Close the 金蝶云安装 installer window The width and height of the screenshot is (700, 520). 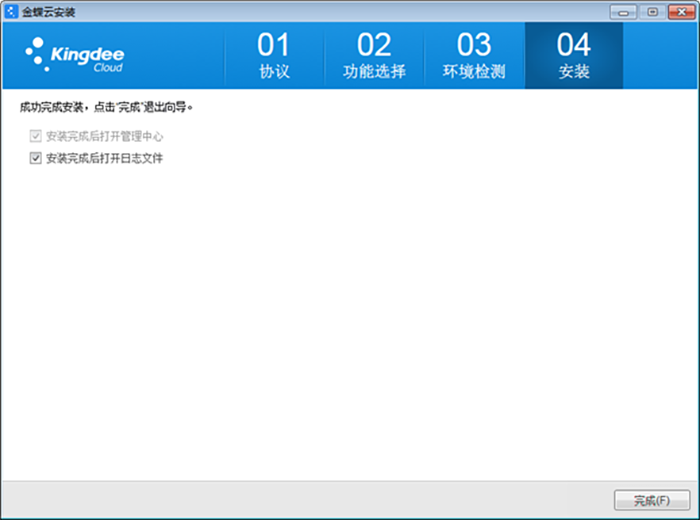coord(682,12)
